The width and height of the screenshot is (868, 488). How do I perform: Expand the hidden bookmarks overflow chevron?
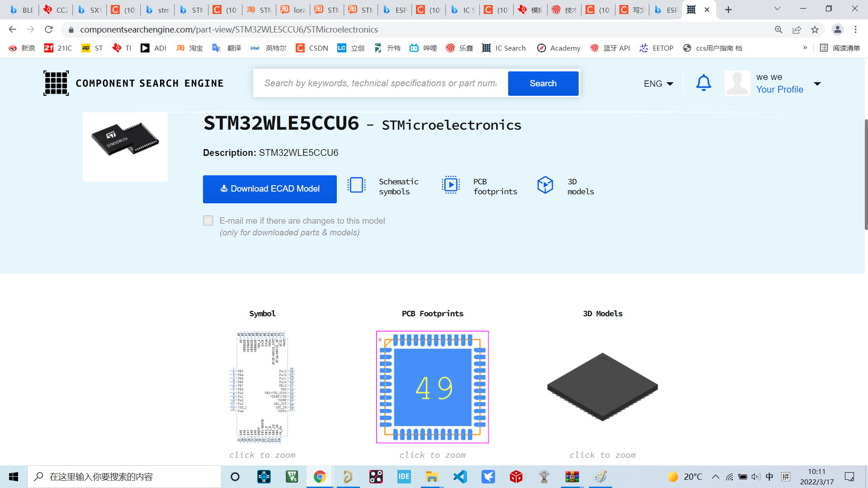coord(805,48)
